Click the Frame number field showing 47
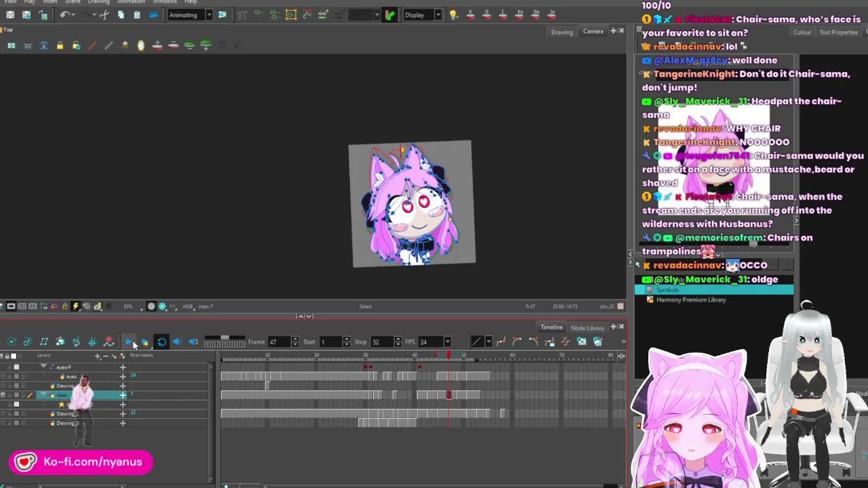Viewport: 868px width, 488px height. pos(279,342)
